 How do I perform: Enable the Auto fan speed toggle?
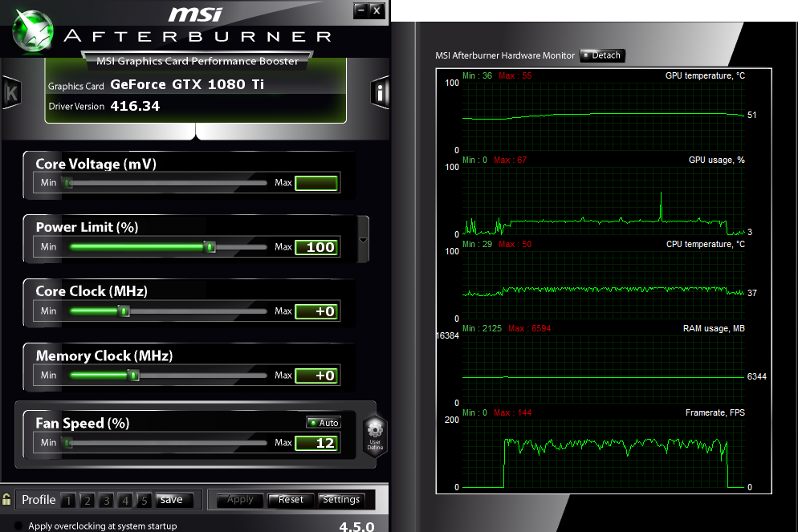[324, 423]
